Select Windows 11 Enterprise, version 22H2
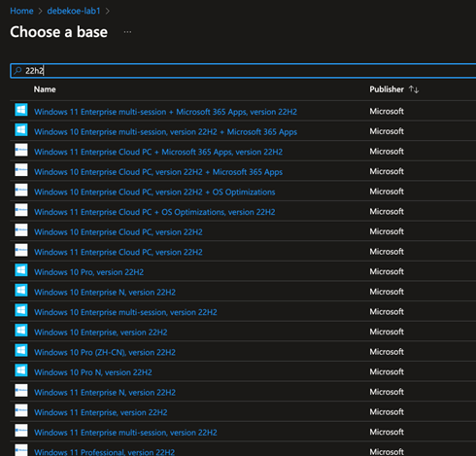The height and width of the screenshot is (456, 476). [101, 412]
